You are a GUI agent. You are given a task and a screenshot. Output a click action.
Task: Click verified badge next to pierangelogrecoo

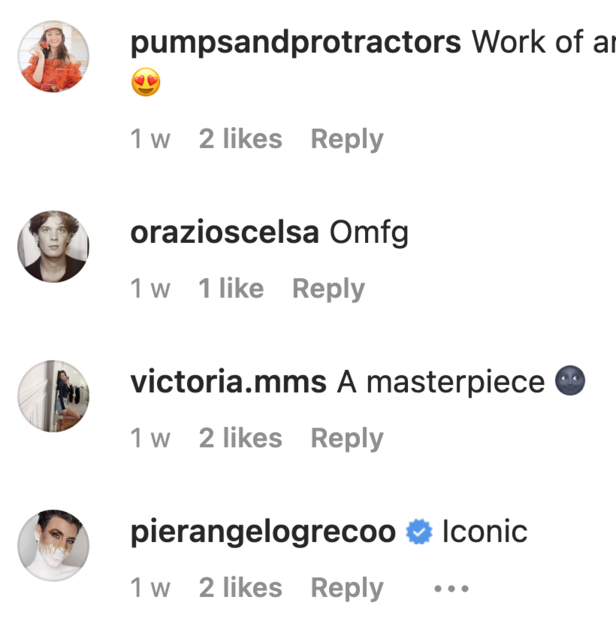click(418, 533)
